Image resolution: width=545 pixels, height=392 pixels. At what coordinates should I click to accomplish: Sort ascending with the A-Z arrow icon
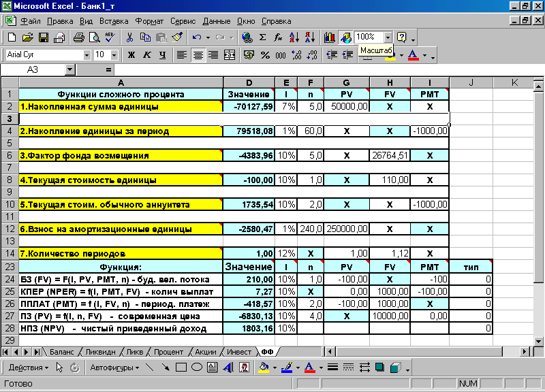click(x=294, y=37)
